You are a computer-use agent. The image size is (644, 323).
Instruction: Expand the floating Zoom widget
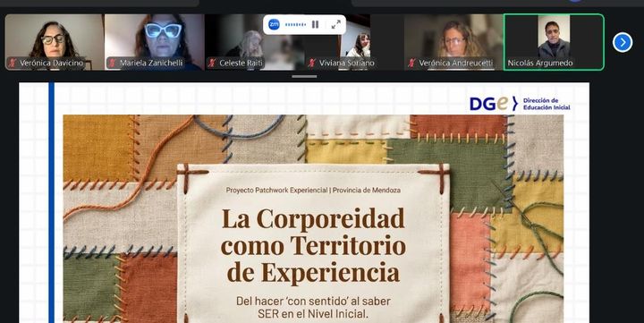[335, 25]
